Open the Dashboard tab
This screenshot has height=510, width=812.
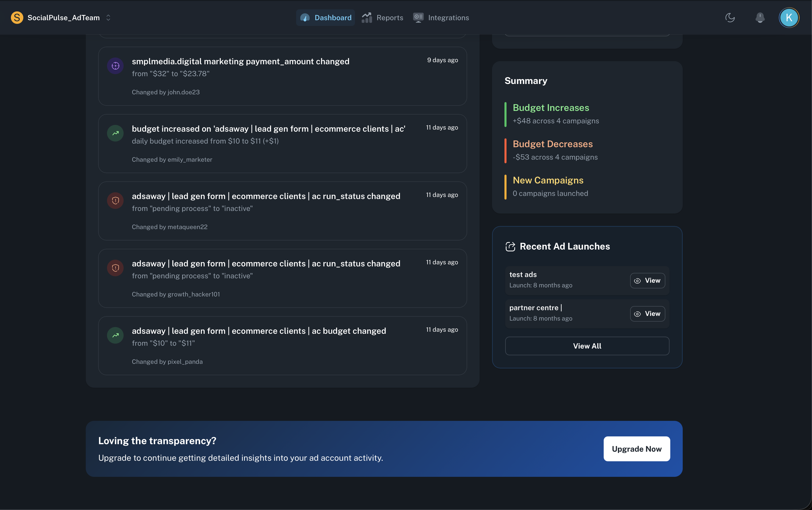point(325,18)
